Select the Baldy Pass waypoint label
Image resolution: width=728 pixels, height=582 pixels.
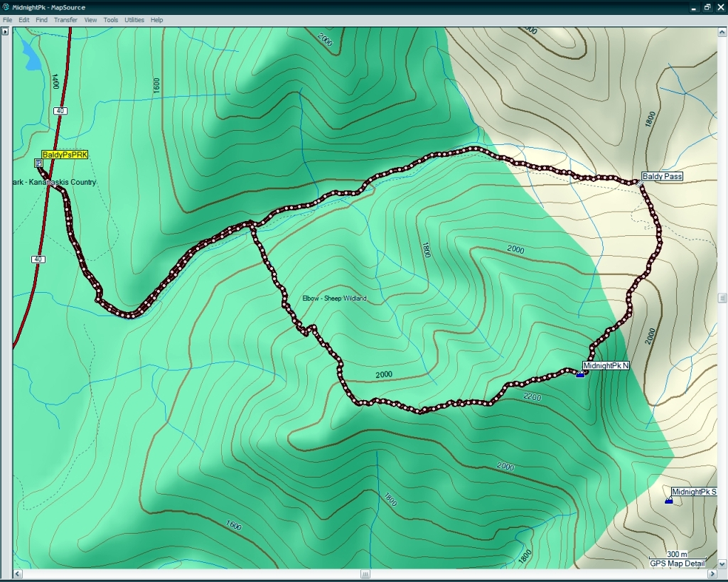pos(662,176)
